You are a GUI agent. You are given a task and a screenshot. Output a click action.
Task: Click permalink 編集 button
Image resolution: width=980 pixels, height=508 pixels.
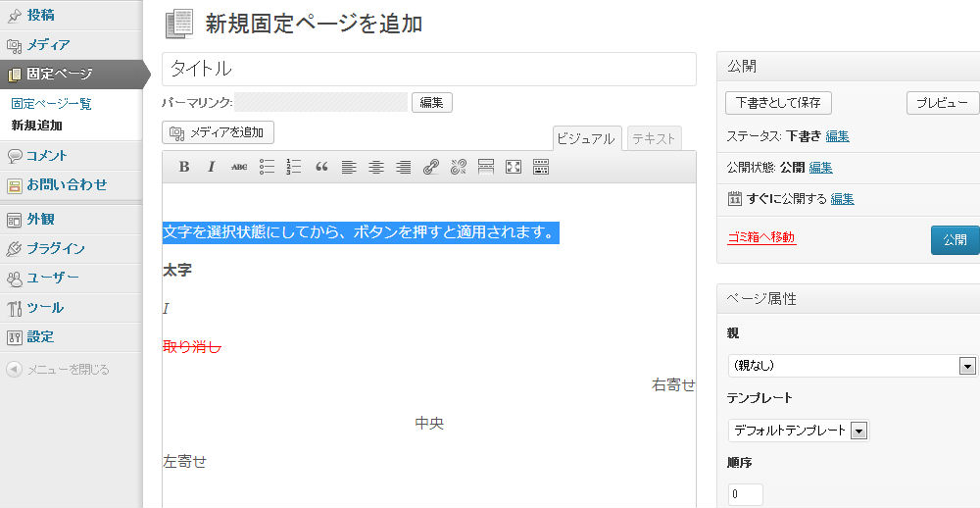(432, 103)
